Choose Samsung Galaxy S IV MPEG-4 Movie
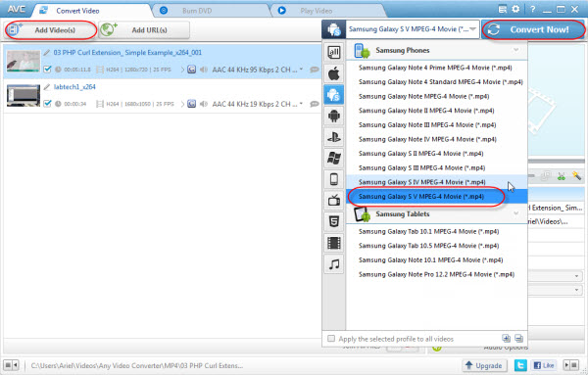Viewport: 588px width, 375px height. (436, 182)
